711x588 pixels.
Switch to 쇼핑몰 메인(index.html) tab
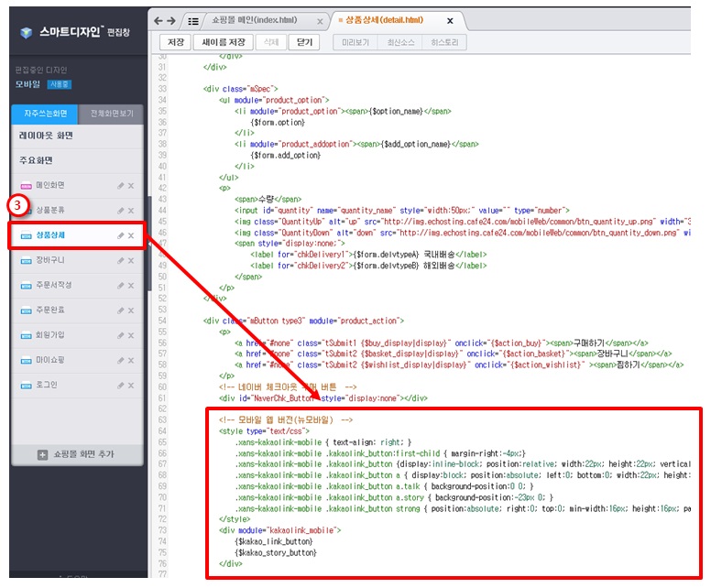(255, 20)
